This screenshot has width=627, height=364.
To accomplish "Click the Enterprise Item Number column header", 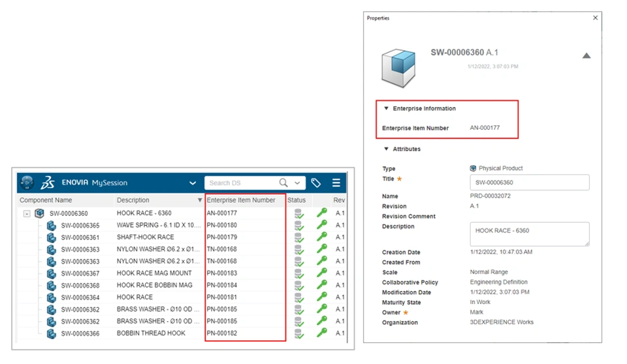I will point(241,200).
